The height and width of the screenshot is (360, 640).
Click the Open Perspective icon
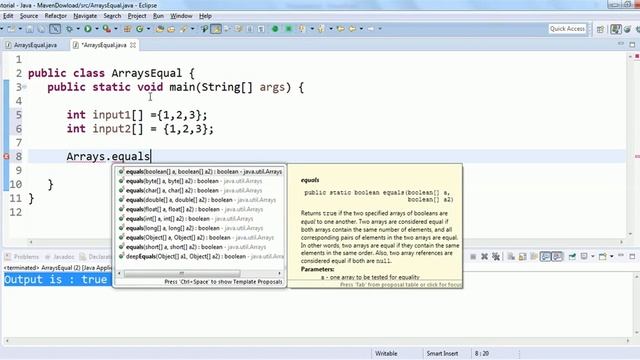[600, 29]
